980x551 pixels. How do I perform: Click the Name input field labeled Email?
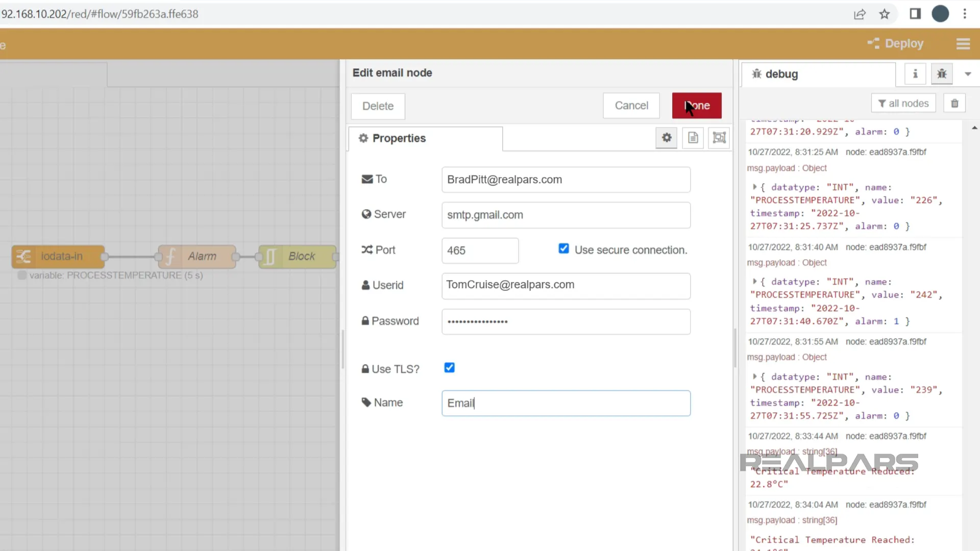(x=566, y=403)
